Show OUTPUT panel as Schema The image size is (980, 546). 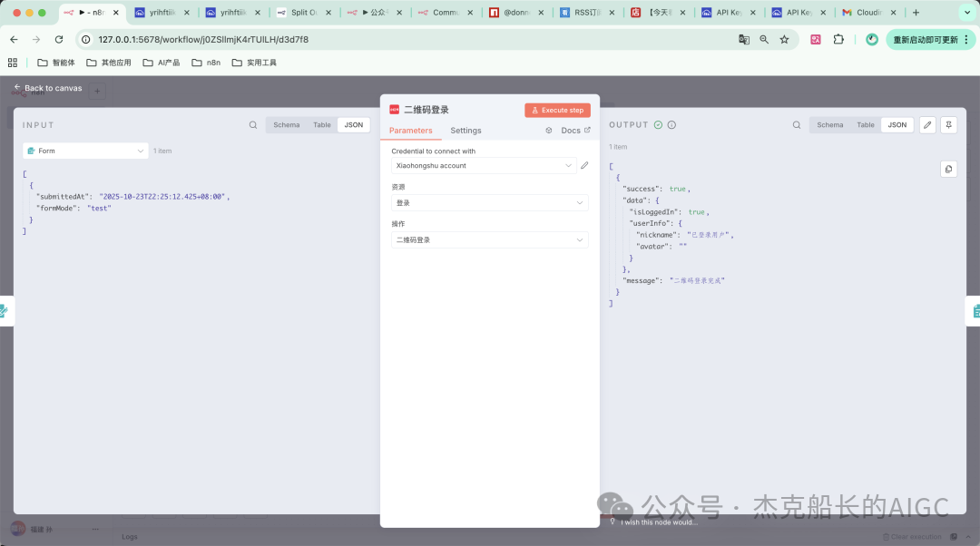(830, 125)
